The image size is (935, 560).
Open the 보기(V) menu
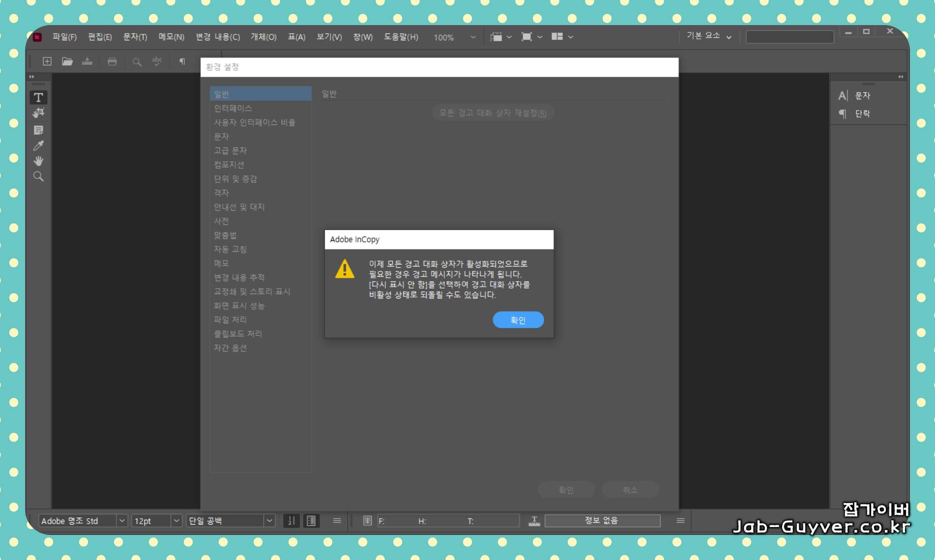click(x=329, y=37)
